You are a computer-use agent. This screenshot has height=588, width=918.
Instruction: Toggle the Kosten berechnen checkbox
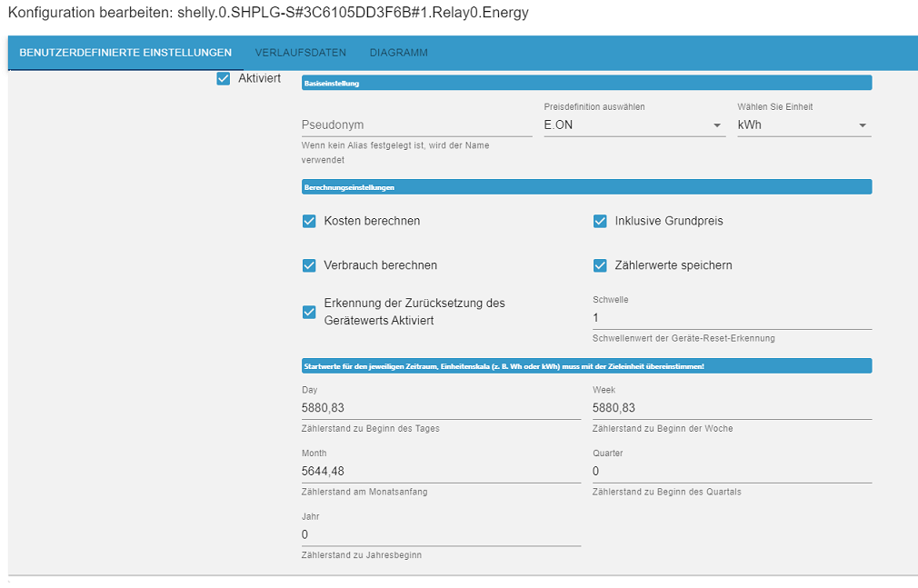tap(309, 221)
